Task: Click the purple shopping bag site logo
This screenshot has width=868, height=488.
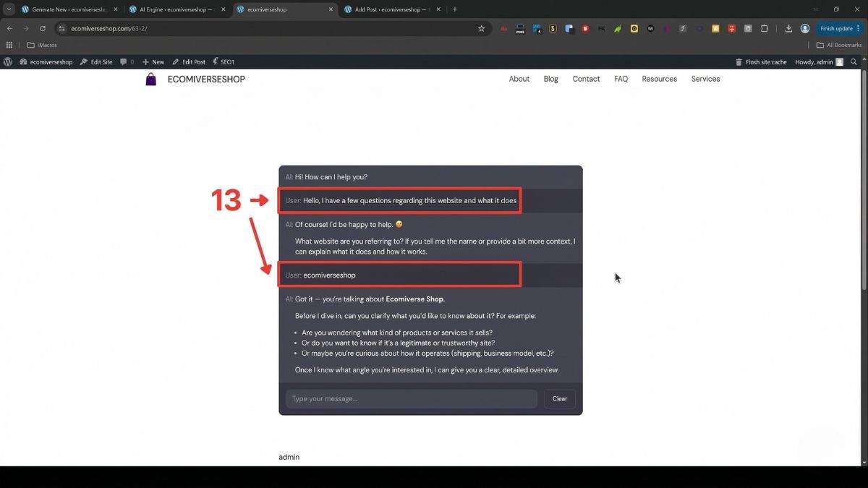Action: [x=151, y=80]
